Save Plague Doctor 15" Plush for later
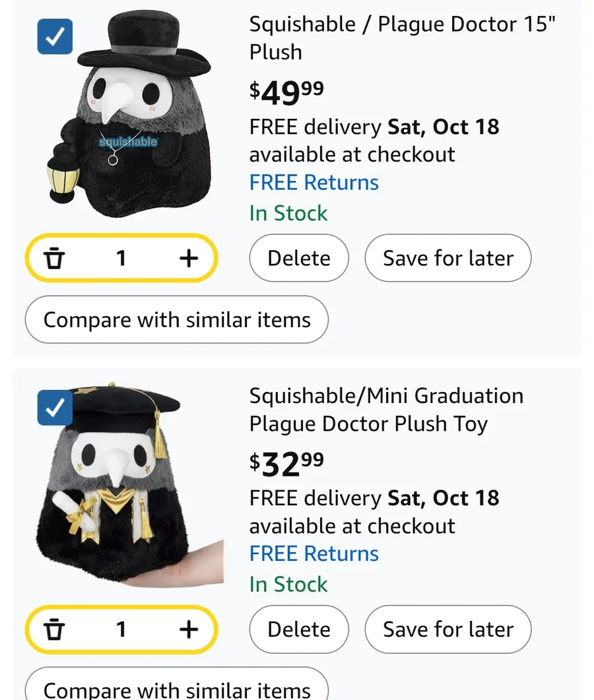This screenshot has height=700, width=594. click(447, 258)
